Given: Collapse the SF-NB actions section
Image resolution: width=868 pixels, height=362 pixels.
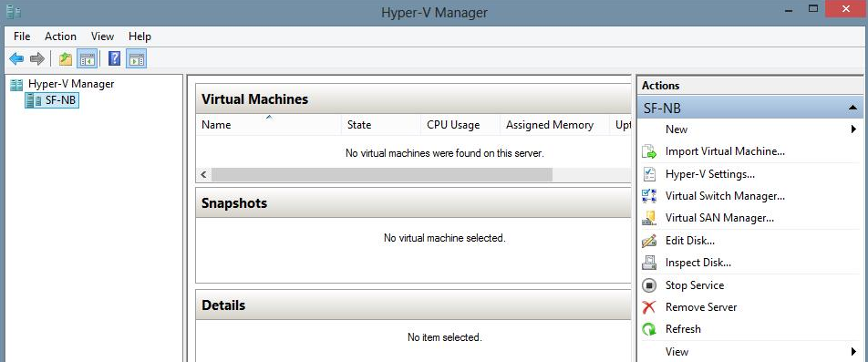Looking at the screenshot, I should (852, 109).
